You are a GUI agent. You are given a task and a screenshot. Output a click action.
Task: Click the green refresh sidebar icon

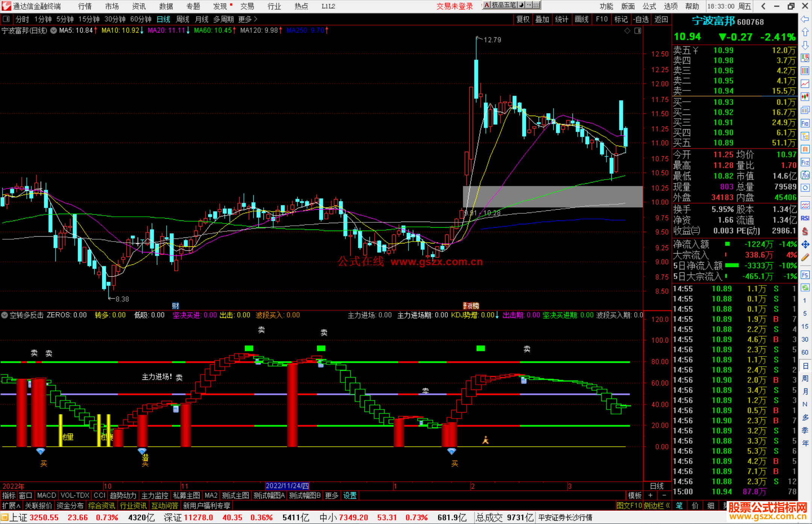click(805, 288)
